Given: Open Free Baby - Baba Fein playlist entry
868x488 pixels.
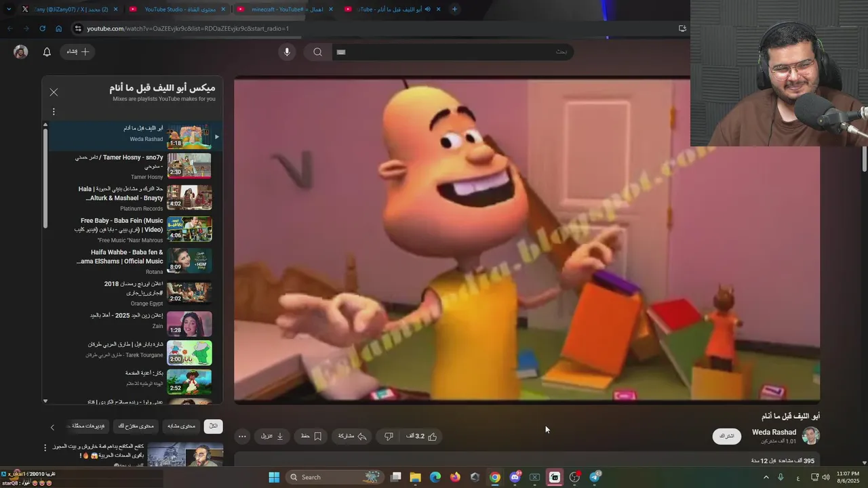Looking at the screenshot, I should pyautogui.click(x=134, y=230).
